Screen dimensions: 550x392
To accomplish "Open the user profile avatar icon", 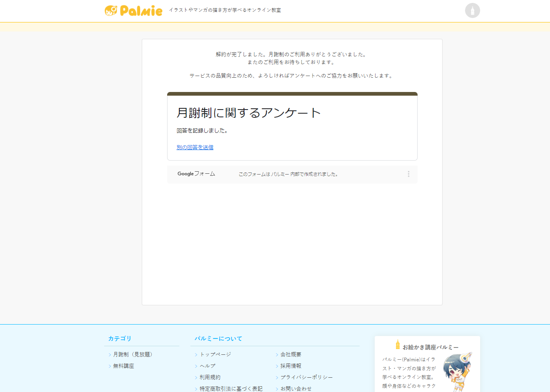I will (472, 11).
